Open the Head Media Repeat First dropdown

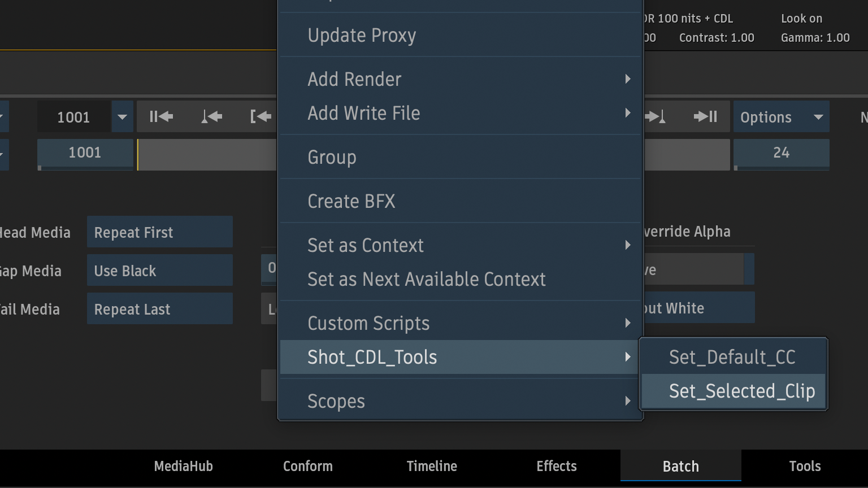tap(159, 232)
